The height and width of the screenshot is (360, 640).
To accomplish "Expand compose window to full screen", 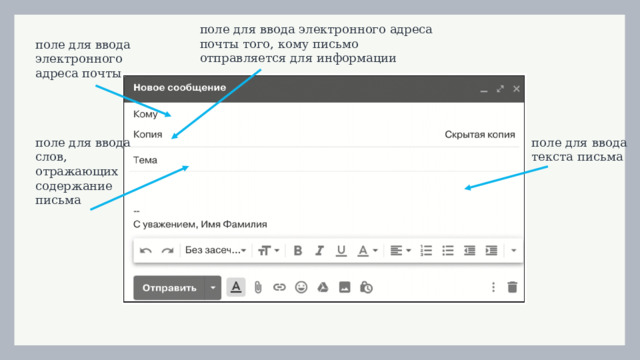I will [500, 89].
